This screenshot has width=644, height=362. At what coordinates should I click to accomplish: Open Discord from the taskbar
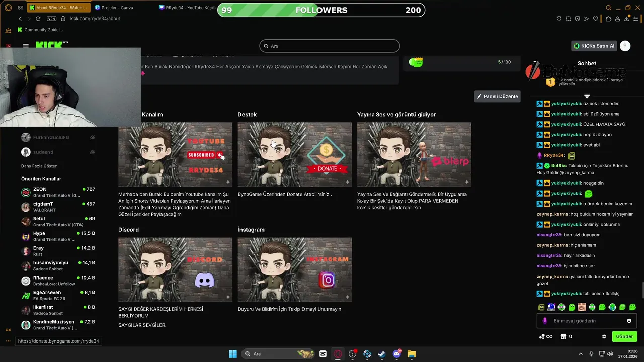point(397,354)
